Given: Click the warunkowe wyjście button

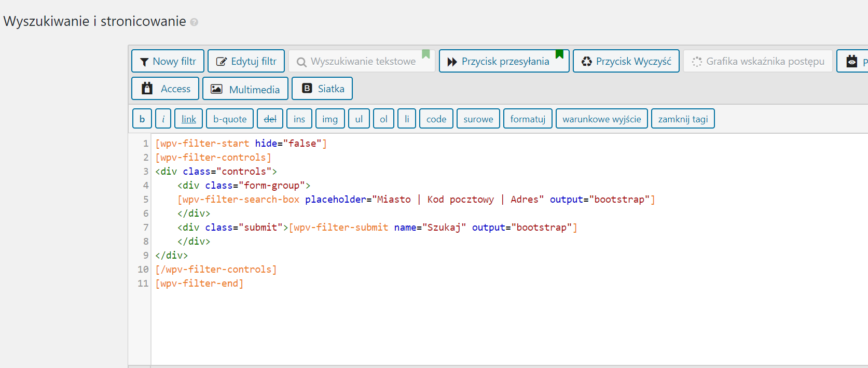Looking at the screenshot, I should (602, 119).
